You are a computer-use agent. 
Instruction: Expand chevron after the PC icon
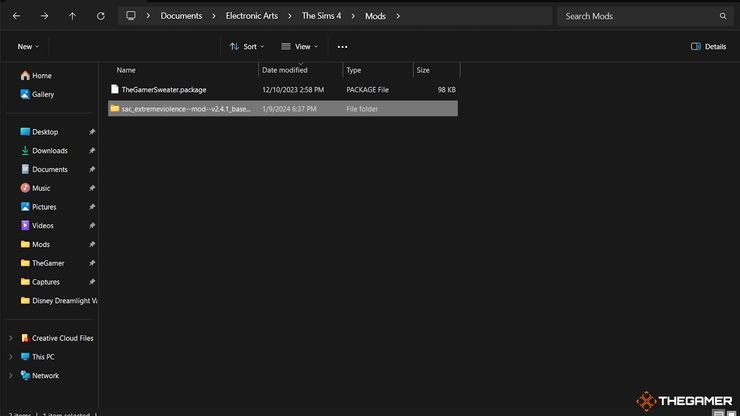(148, 16)
